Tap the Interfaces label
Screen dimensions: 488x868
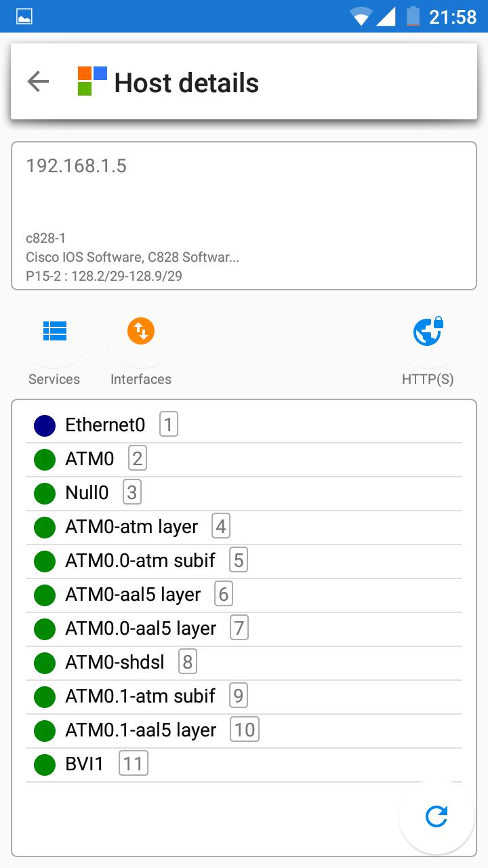(141, 379)
